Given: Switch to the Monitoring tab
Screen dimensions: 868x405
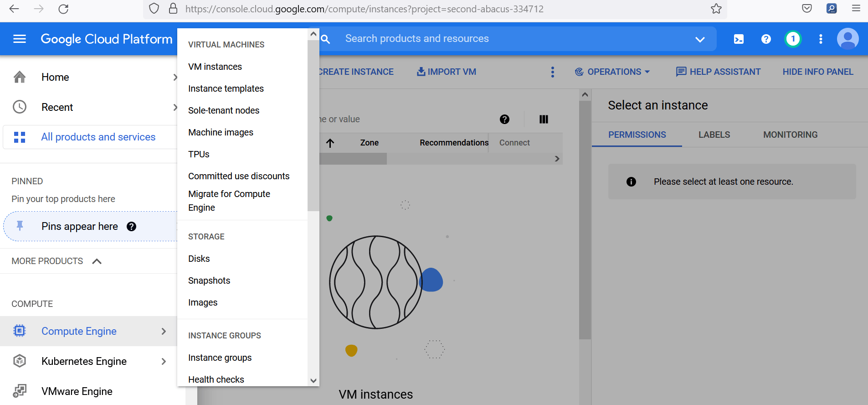Looking at the screenshot, I should pyautogui.click(x=791, y=135).
